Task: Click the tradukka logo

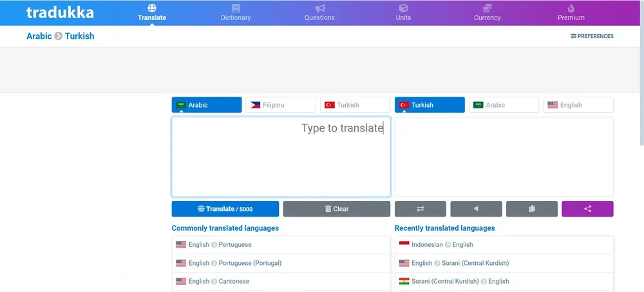Action: click(x=60, y=12)
